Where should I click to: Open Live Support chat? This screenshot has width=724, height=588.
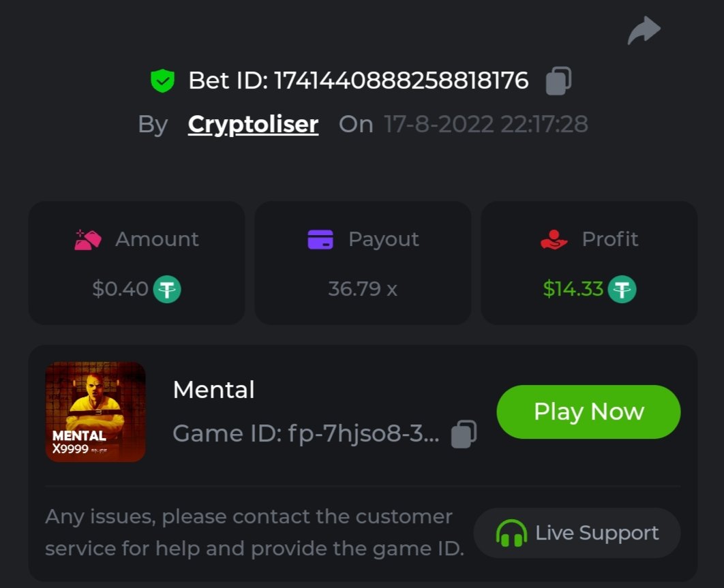pos(577,533)
